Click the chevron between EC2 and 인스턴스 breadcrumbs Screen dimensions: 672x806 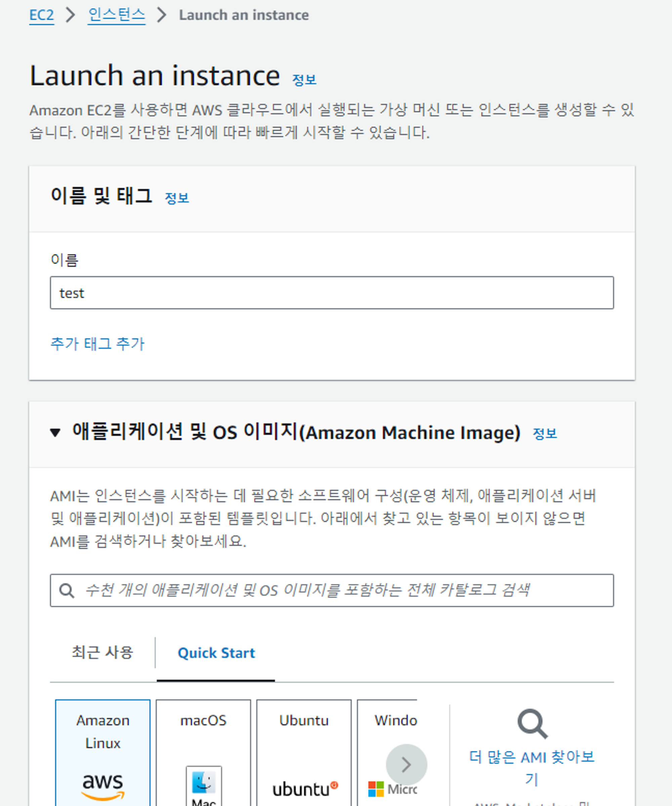coord(70,15)
